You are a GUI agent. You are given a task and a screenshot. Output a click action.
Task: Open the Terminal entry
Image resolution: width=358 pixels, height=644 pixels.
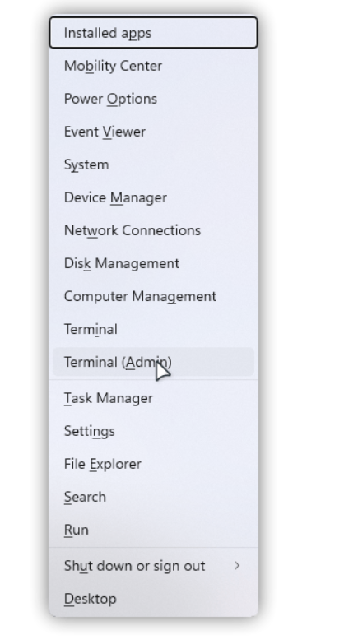(153, 329)
